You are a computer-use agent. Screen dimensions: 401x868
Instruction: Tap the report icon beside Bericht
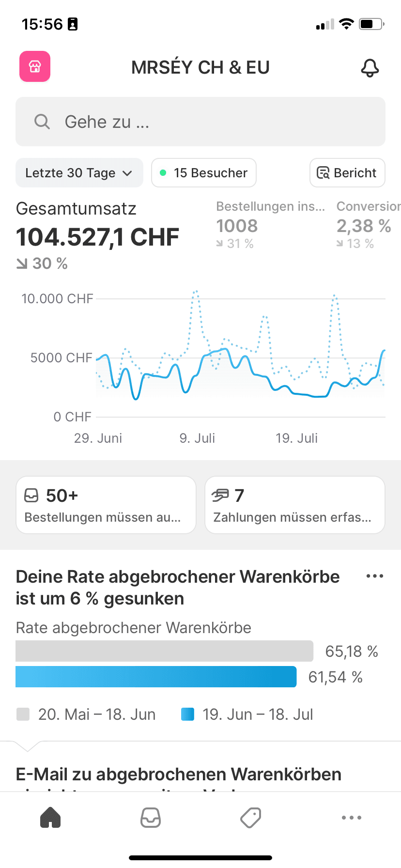323,173
